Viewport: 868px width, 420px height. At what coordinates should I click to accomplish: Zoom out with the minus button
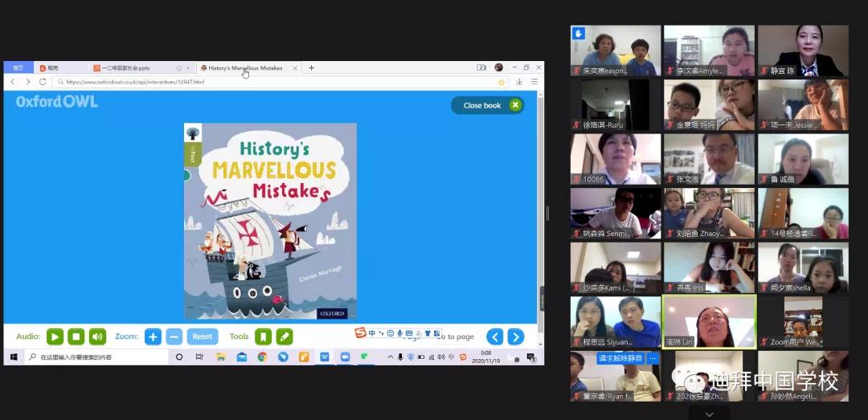174,336
